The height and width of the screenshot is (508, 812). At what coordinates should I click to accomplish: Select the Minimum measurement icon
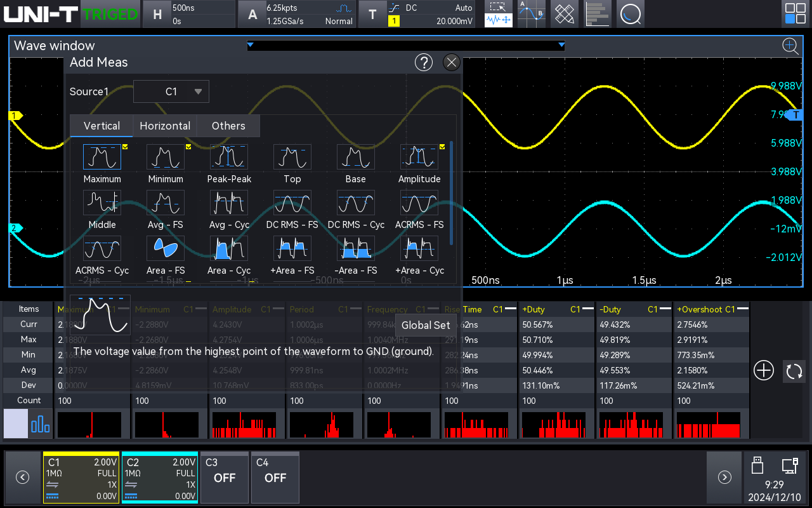(x=166, y=157)
